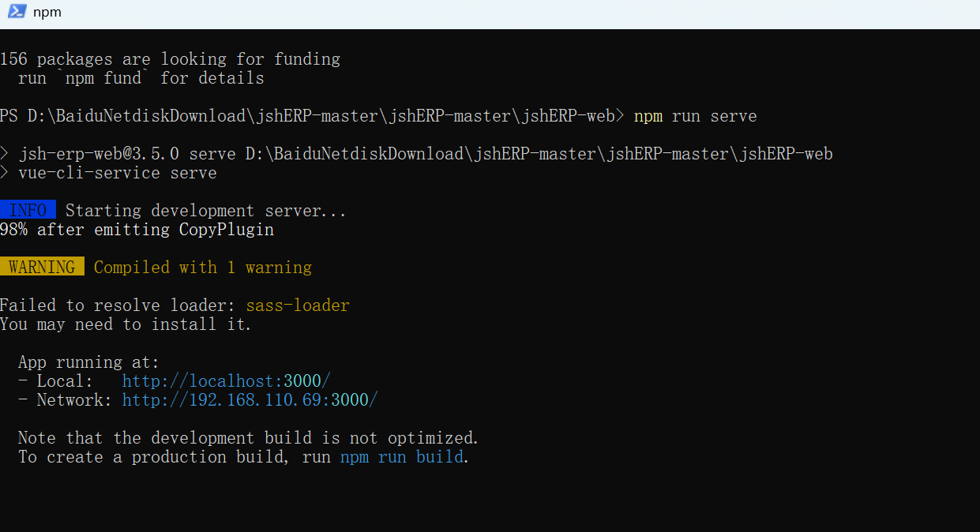The width and height of the screenshot is (980, 532).
Task: Open the Local localhost:3000 URL
Action: pos(226,381)
